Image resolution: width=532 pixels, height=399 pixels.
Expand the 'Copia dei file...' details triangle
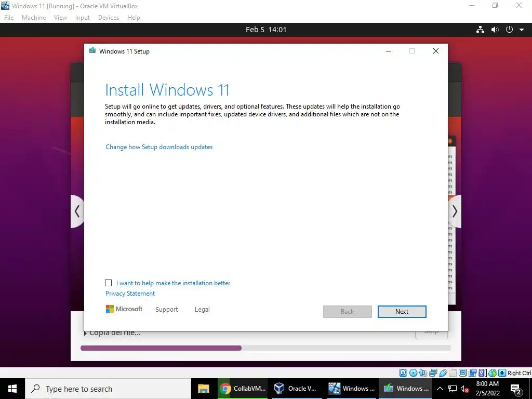86,334
